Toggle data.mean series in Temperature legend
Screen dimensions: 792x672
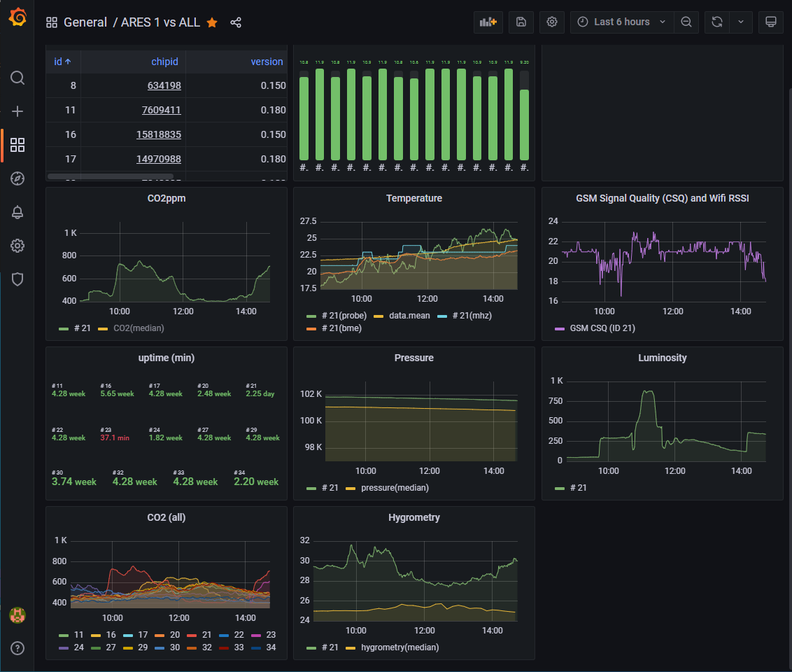tap(409, 315)
